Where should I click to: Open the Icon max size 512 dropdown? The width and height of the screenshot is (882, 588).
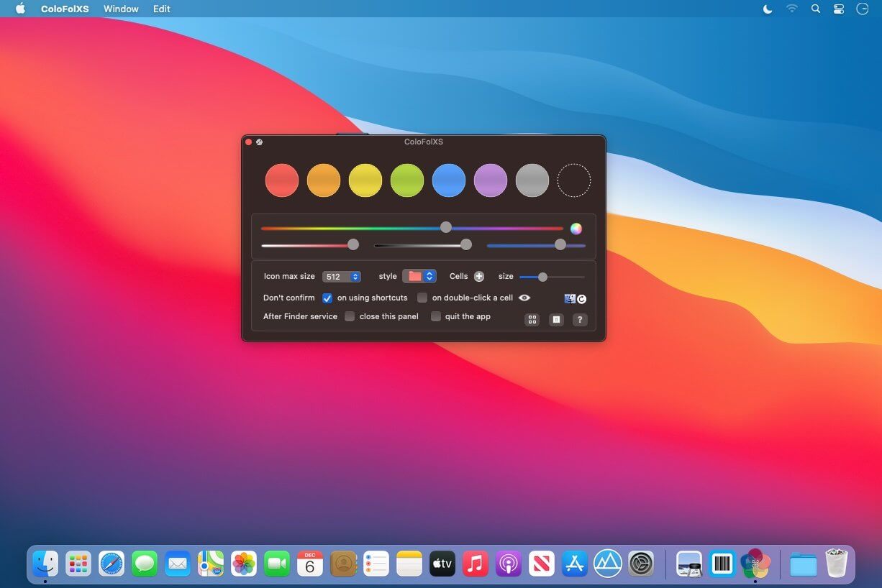pyautogui.click(x=342, y=277)
